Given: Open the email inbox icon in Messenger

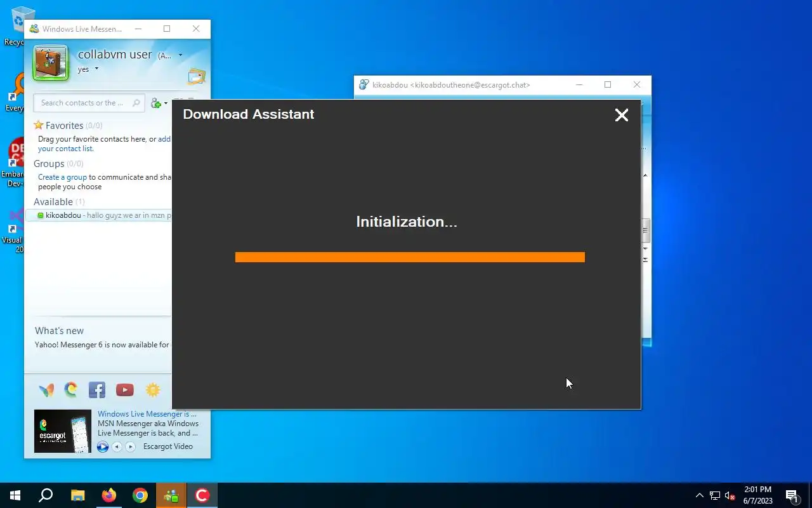Looking at the screenshot, I should (197, 76).
